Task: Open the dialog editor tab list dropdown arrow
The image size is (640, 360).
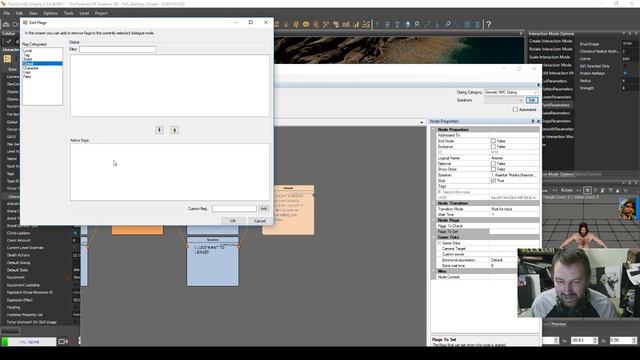Action: [421, 122]
